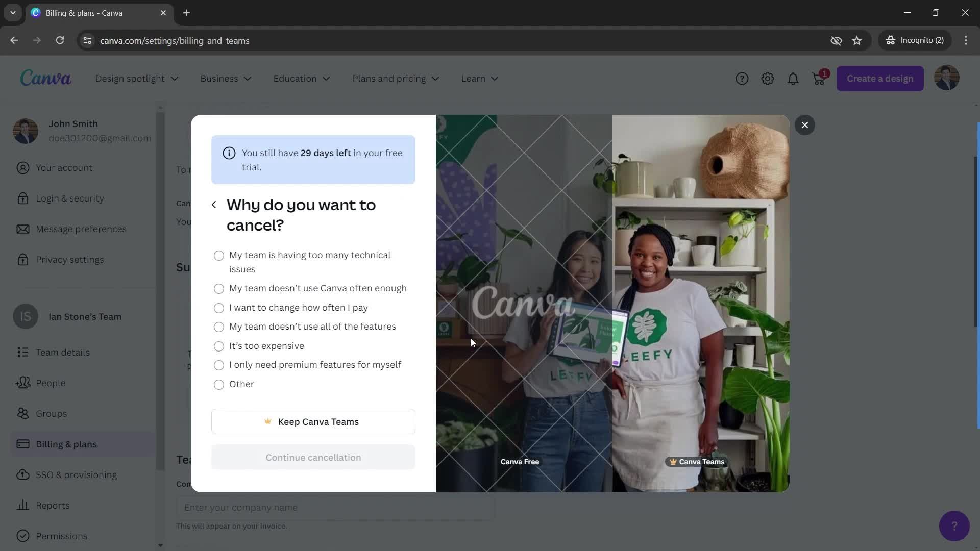The width and height of the screenshot is (980, 551).
Task: Expand the Business navigation dropdown
Action: [225, 79]
